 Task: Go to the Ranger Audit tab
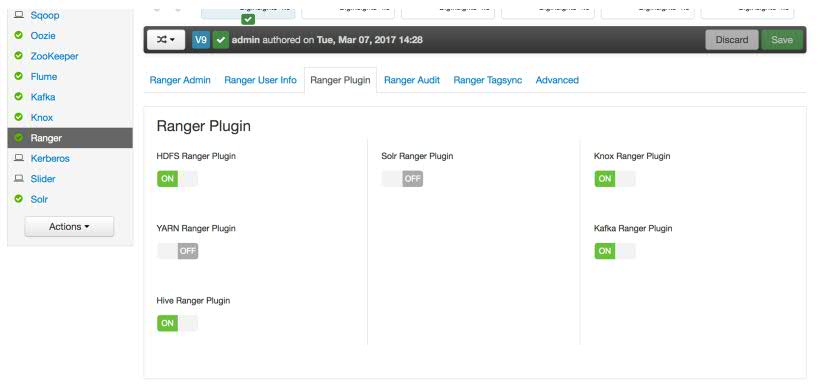tap(412, 80)
